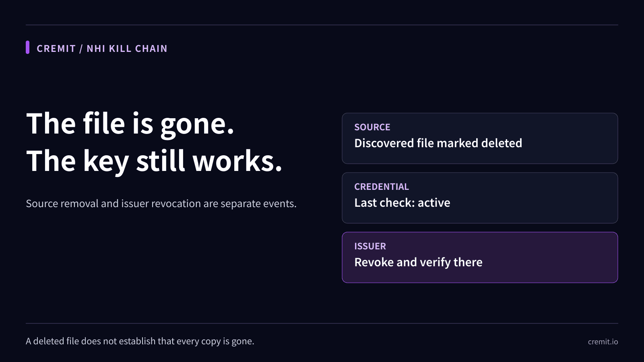The width and height of the screenshot is (644, 362).
Task: Select "Revoke and verify there" text
Action: [x=418, y=262]
